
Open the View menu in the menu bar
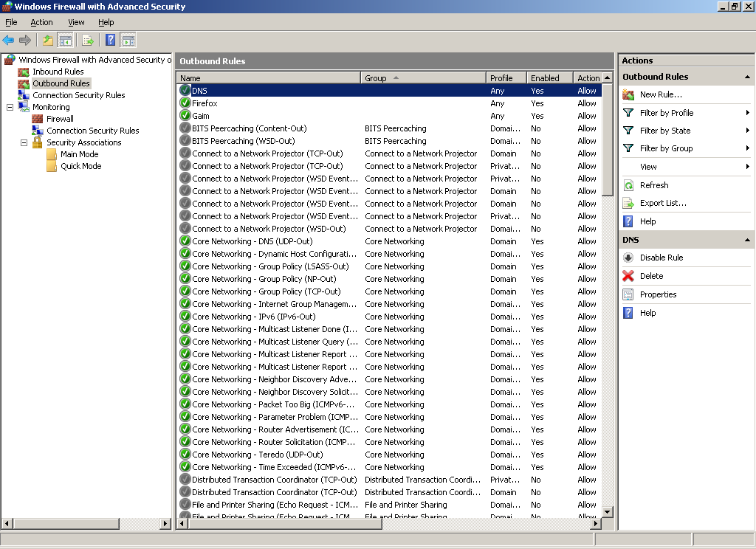pos(76,22)
